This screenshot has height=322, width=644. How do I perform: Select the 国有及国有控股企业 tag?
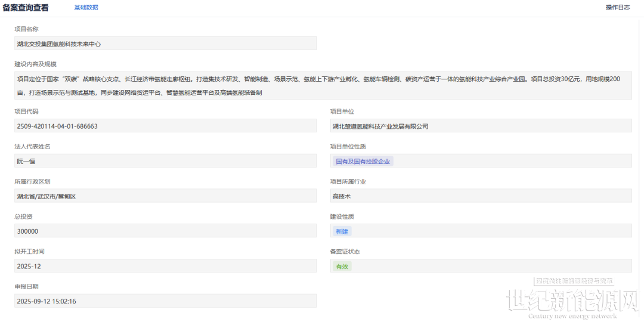[x=363, y=162]
